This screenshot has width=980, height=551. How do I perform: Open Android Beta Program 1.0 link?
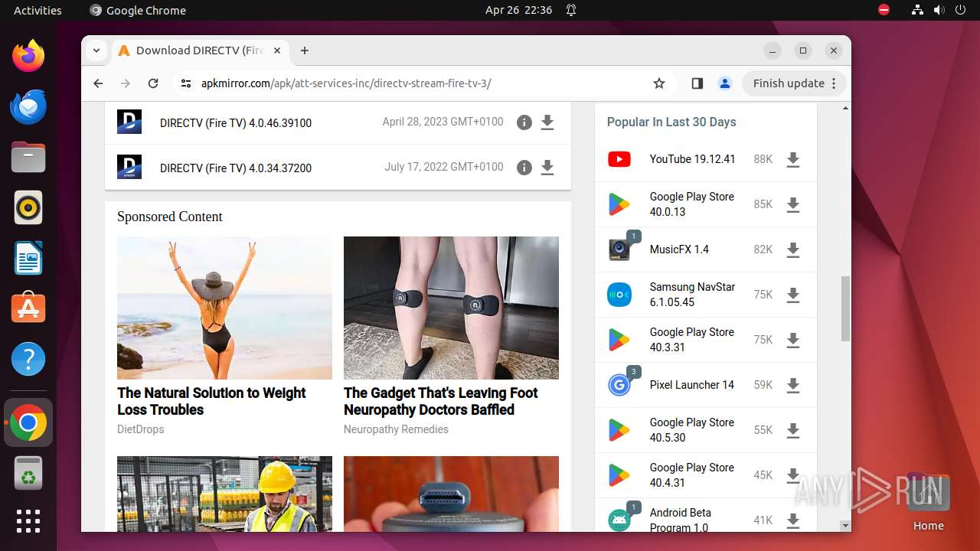[x=680, y=520]
